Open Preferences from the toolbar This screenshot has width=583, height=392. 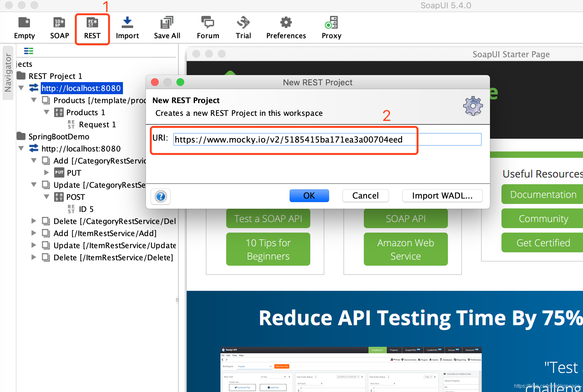286,28
